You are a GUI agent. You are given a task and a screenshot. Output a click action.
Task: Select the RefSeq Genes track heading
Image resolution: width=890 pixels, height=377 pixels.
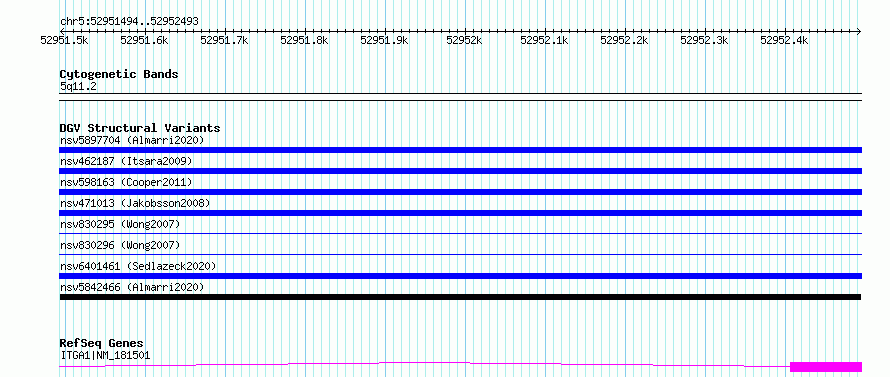pyautogui.click(x=102, y=344)
